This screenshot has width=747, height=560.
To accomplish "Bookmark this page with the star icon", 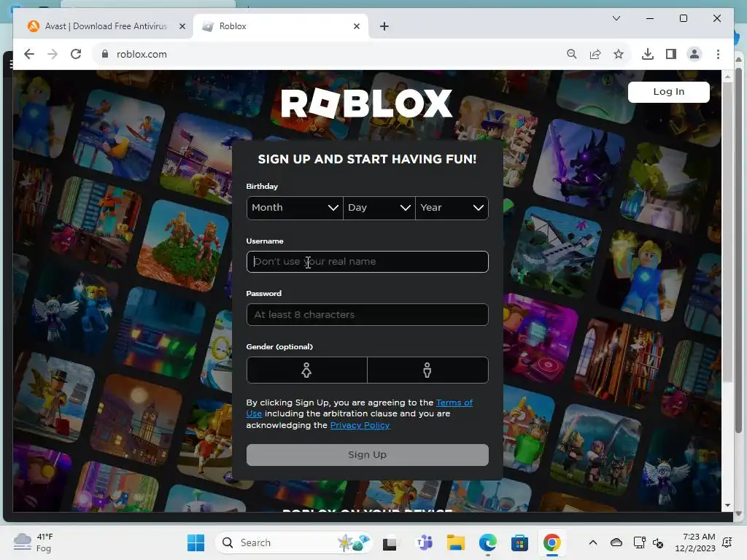I will (x=619, y=54).
